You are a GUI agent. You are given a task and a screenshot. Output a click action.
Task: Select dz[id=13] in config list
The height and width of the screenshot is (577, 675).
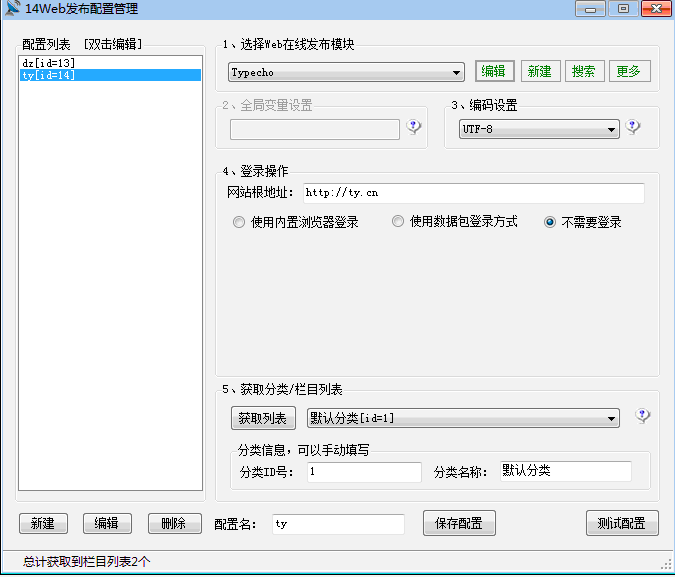(x=110, y=63)
